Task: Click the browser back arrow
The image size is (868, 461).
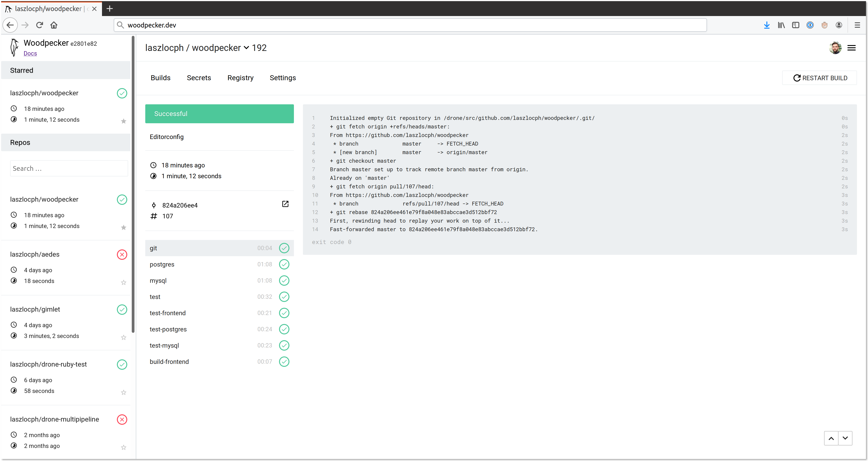Action: click(x=10, y=25)
